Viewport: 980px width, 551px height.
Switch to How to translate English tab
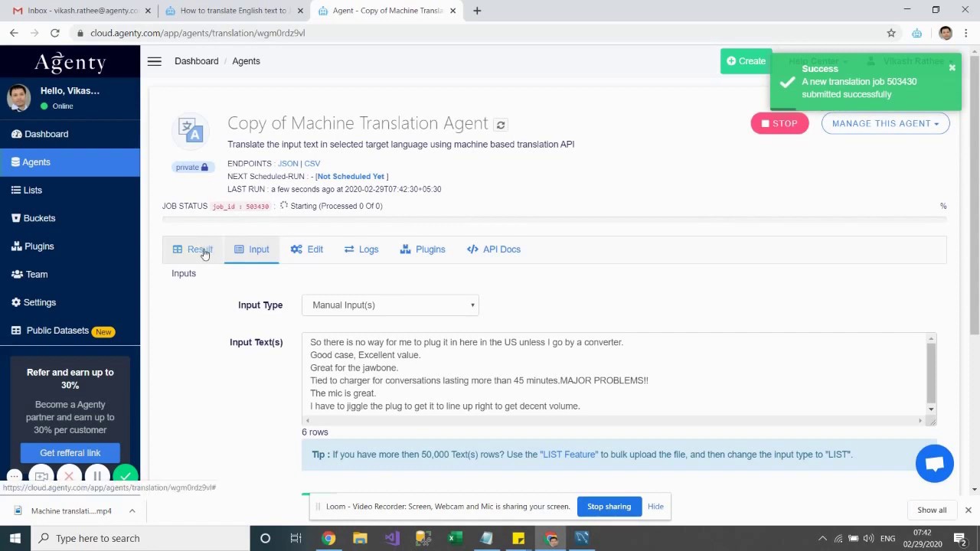point(233,11)
